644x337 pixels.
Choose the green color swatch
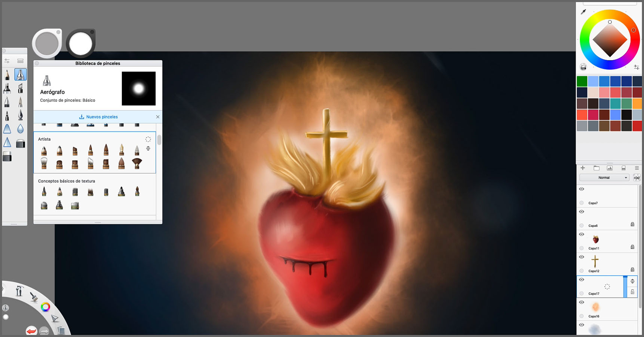pyautogui.click(x=582, y=81)
